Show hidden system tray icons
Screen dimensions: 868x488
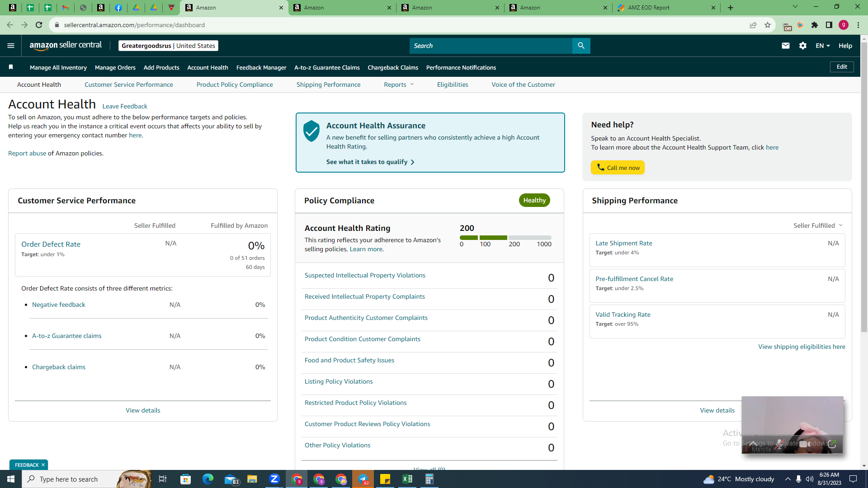(788, 479)
